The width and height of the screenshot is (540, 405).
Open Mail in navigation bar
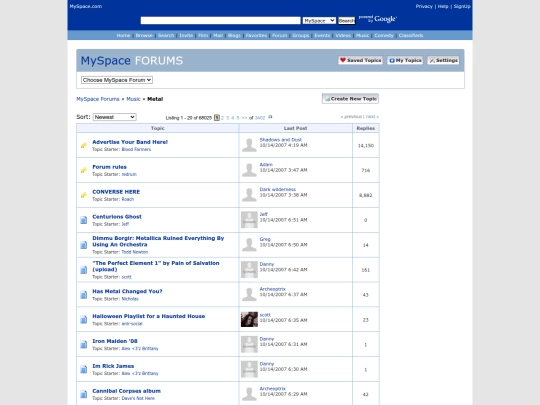218,35
